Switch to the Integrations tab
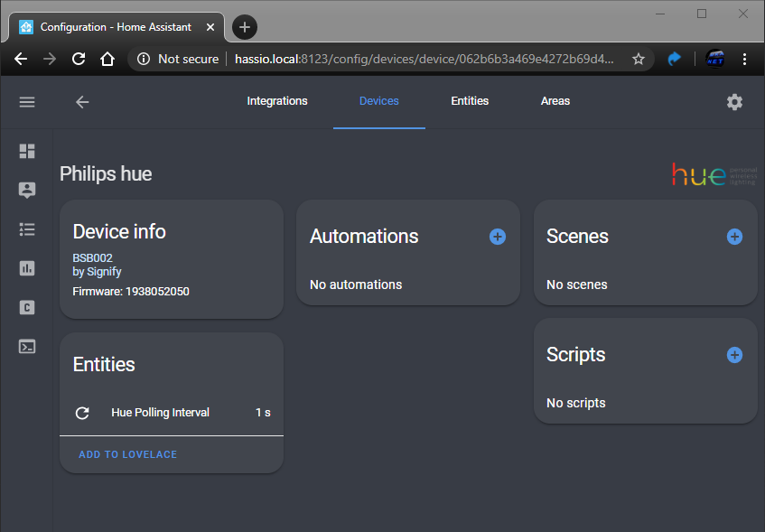The width and height of the screenshot is (765, 532). click(x=277, y=101)
